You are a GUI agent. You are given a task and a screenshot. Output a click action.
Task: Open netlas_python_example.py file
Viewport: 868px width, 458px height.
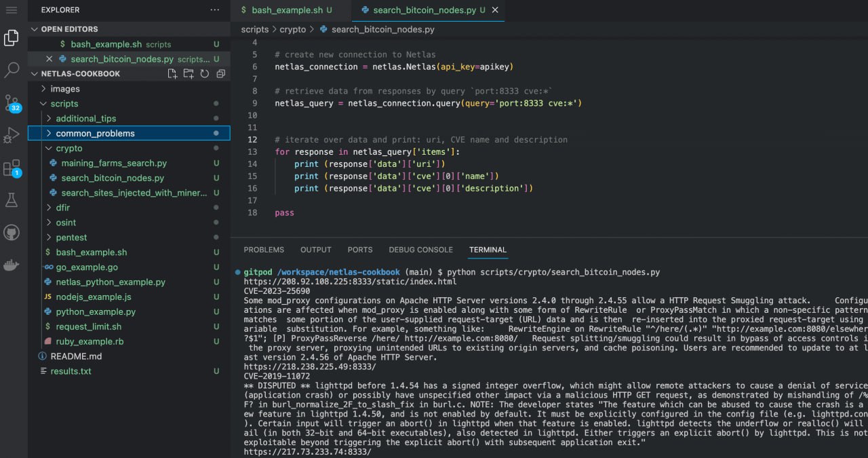pyautogui.click(x=129, y=282)
